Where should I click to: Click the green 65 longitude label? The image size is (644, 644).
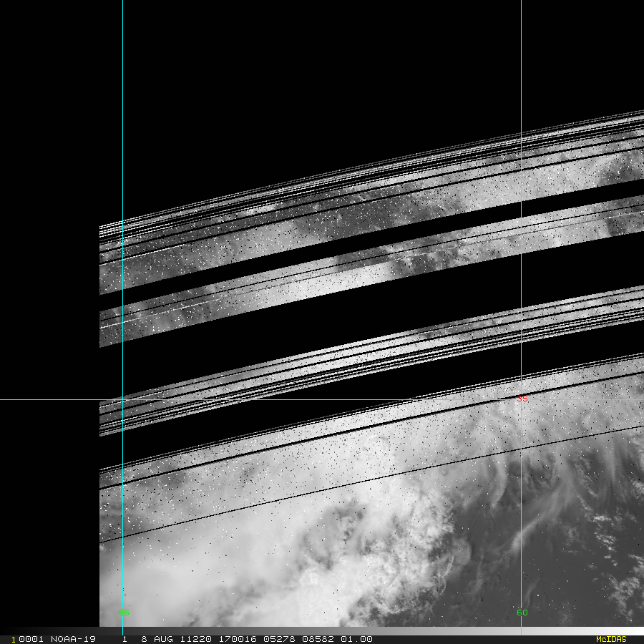pos(123,613)
